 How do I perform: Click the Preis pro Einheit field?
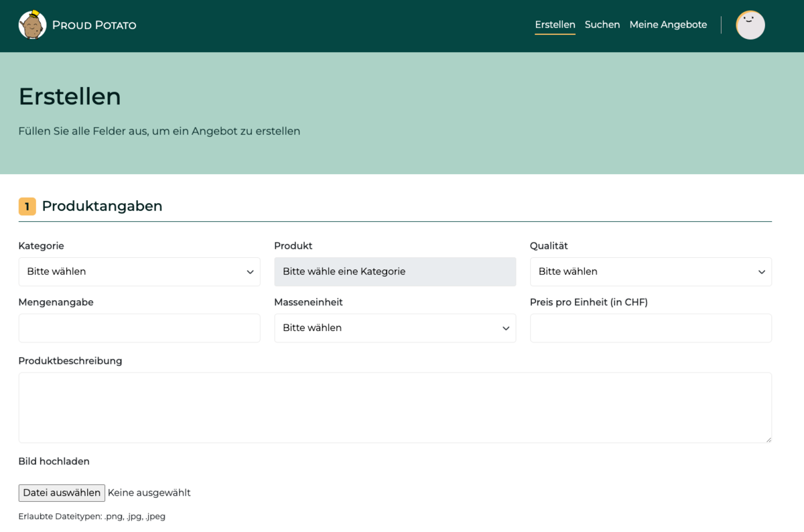coord(651,328)
